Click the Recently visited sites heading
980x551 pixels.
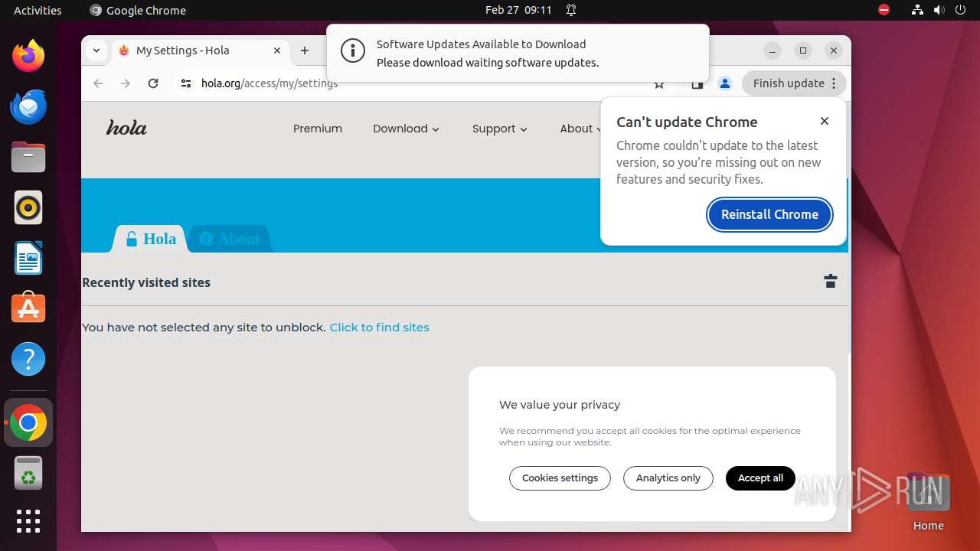(x=146, y=282)
